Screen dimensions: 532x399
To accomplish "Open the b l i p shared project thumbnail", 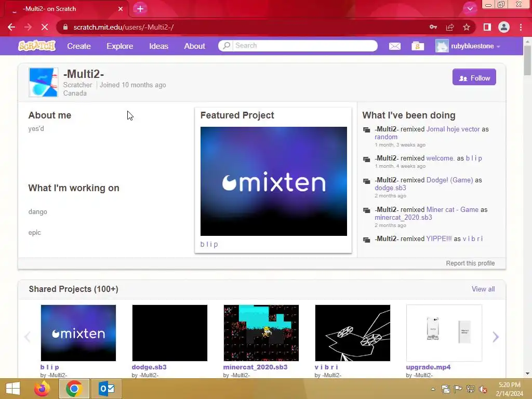I will [78, 333].
